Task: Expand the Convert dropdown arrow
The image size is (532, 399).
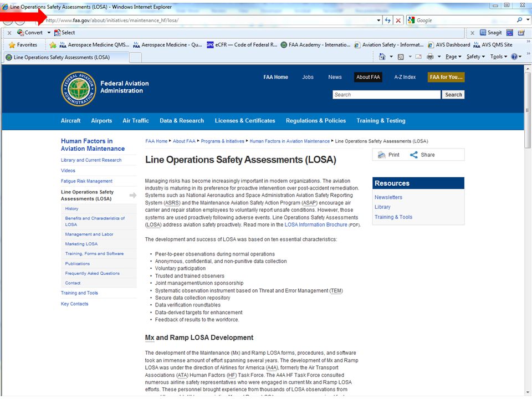Action: tap(49, 33)
